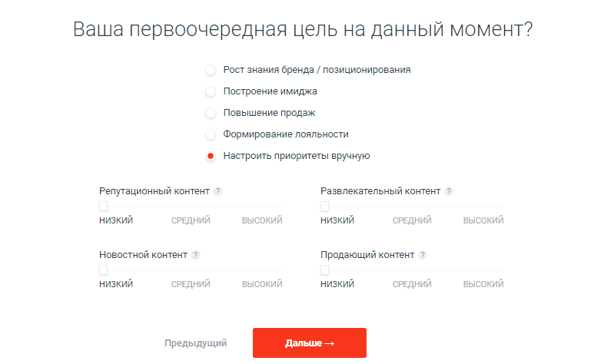Set Новостной контент to ВЫСОКИЙ
This screenshot has height=364, width=604.
pos(262,284)
